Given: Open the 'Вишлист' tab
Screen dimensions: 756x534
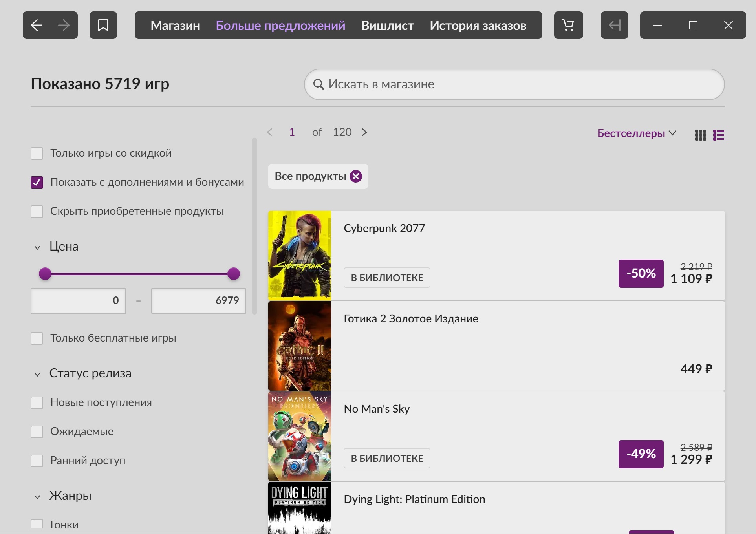Looking at the screenshot, I should click(x=388, y=26).
